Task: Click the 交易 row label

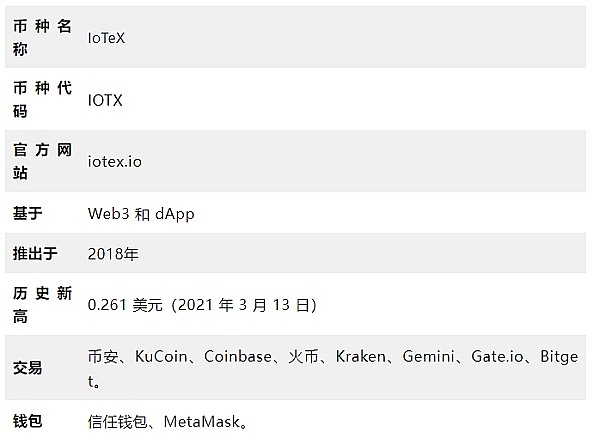Action: coord(27,368)
